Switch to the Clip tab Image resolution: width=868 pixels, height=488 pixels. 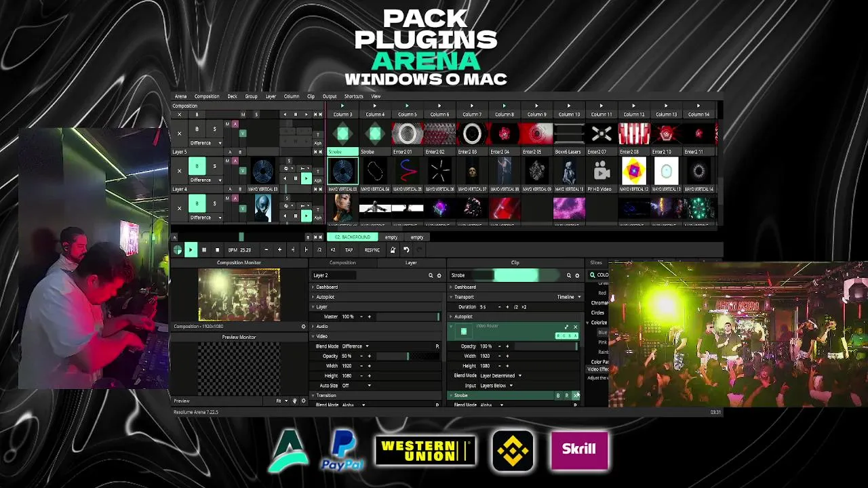pyautogui.click(x=515, y=262)
